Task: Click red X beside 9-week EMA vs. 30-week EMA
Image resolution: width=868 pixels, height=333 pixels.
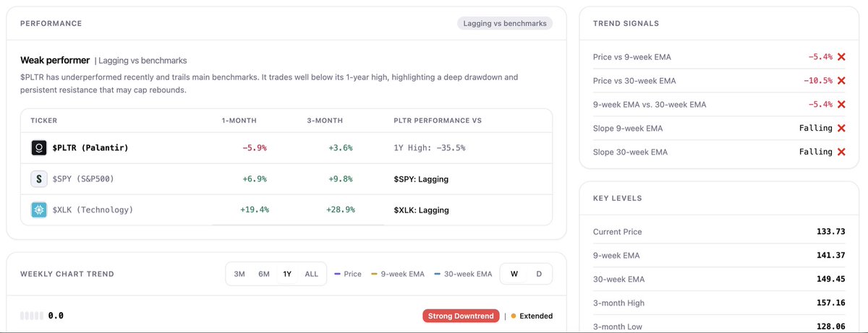Action: [x=841, y=105]
